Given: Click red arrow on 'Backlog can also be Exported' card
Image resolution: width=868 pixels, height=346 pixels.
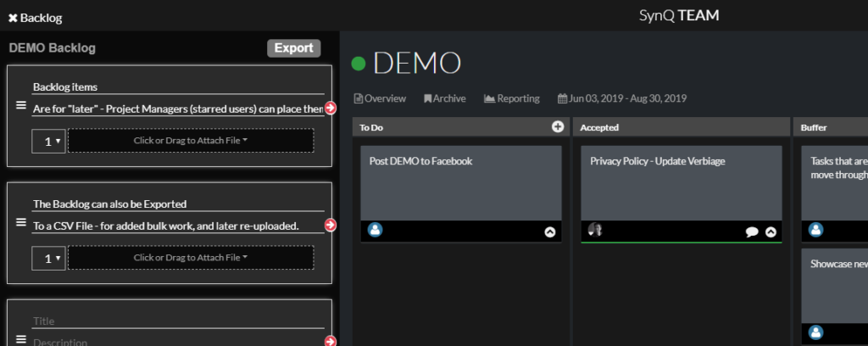Looking at the screenshot, I should pos(331,225).
